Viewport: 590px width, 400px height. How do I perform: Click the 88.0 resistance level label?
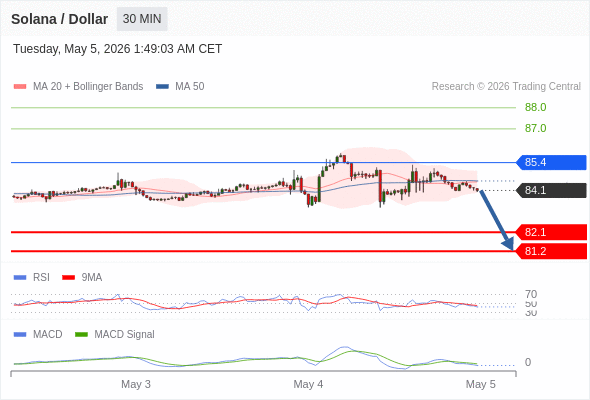[535, 107]
